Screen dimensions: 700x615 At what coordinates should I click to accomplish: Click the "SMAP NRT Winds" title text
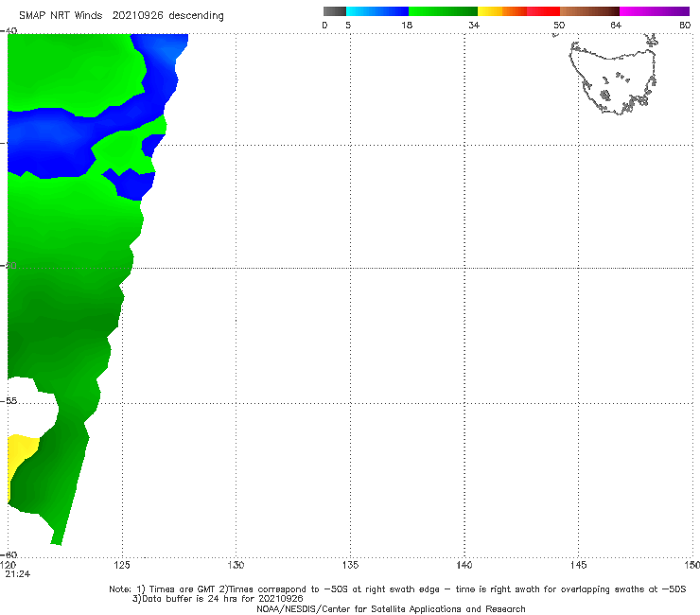click(x=61, y=15)
